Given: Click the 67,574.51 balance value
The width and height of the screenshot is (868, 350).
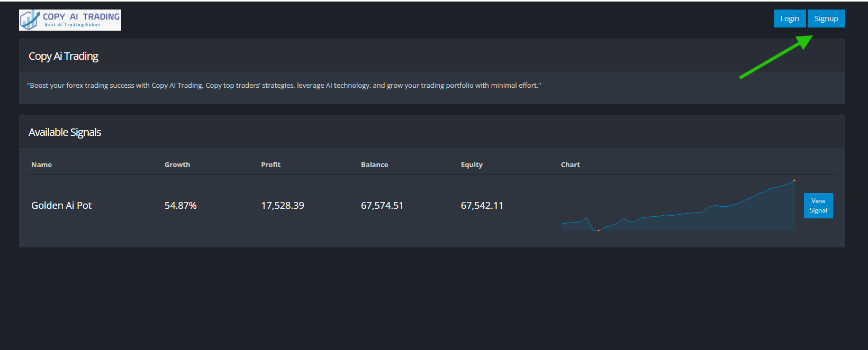Looking at the screenshot, I should tap(382, 206).
